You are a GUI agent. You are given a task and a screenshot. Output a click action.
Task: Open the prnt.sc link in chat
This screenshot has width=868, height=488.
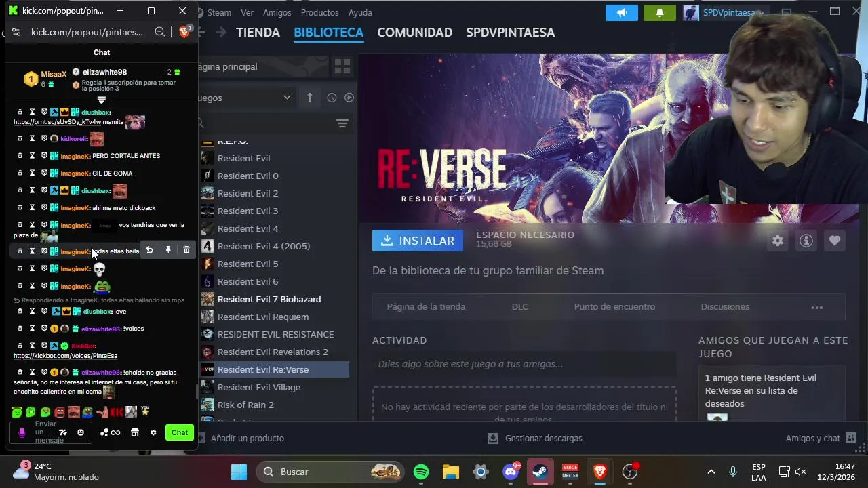57,122
